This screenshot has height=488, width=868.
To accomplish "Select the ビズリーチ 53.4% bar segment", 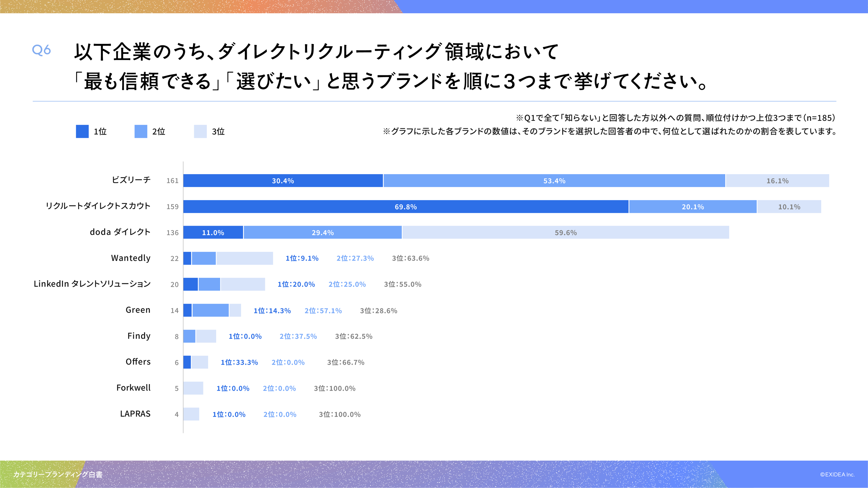I will coord(554,181).
